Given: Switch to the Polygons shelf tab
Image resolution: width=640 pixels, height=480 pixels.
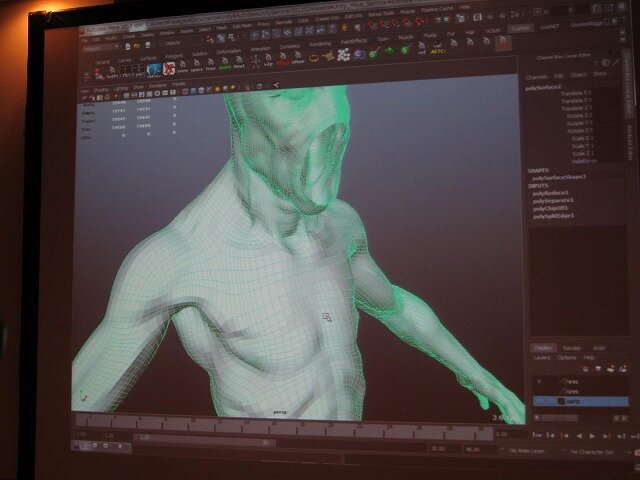Looking at the screenshot, I should (x=174, y=56).
